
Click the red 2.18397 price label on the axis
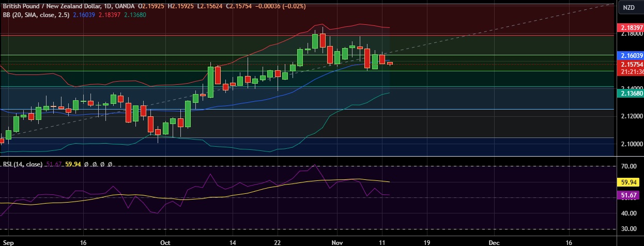[631, 27]
